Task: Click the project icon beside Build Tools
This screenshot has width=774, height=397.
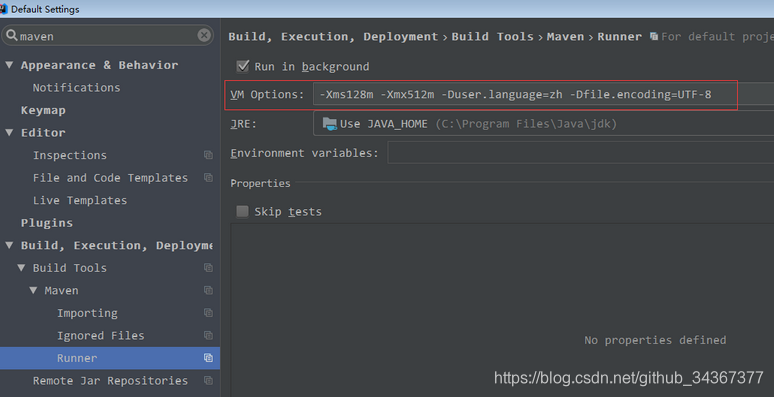Action: tap(208, 268)
